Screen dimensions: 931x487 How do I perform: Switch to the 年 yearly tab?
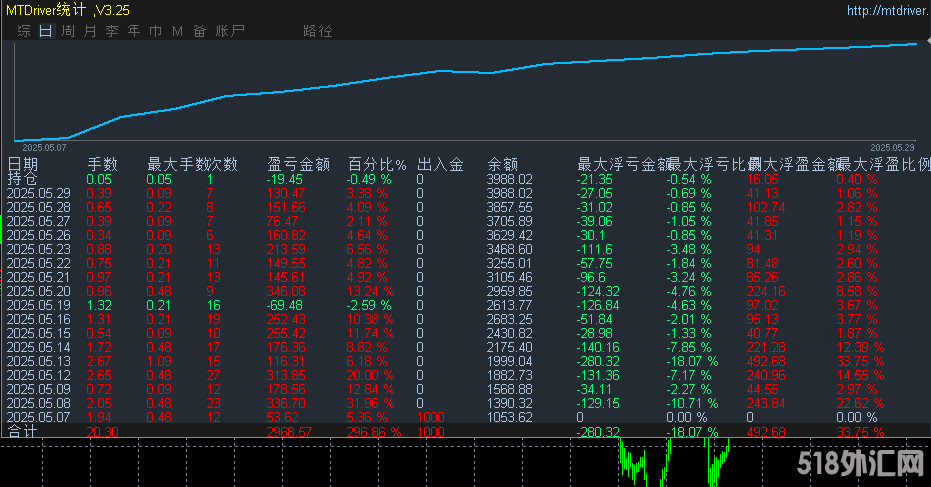pos(134,31)
